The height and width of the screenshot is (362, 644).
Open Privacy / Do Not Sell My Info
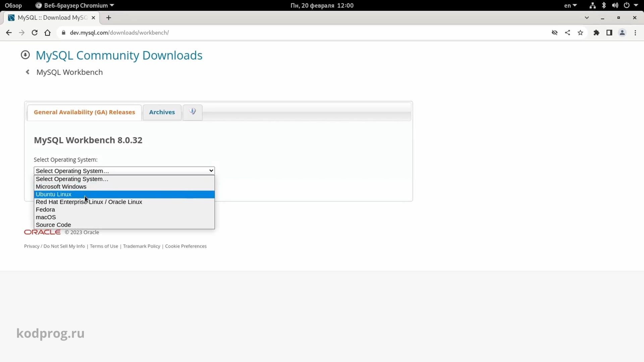tap(54, 246)
